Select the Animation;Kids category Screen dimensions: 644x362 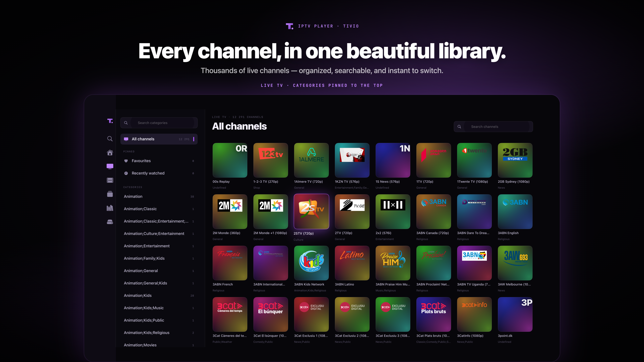(159, 295)
